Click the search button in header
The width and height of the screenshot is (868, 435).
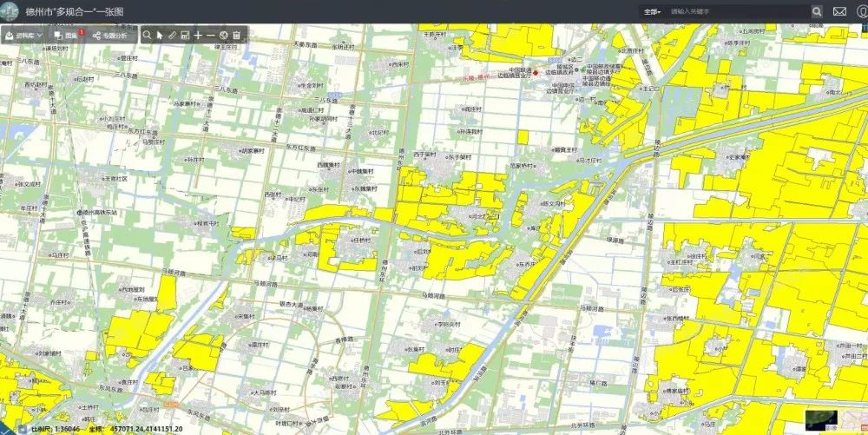pyautogui.click(x=817, y=11)
